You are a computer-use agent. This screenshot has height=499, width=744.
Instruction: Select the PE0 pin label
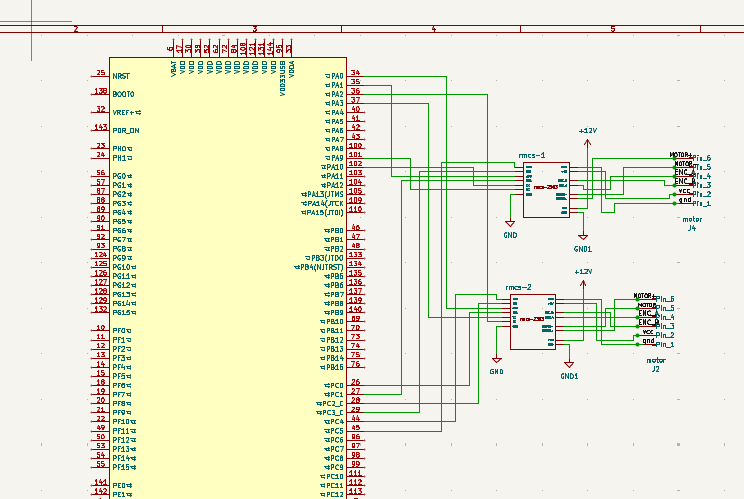pos(122,486)
